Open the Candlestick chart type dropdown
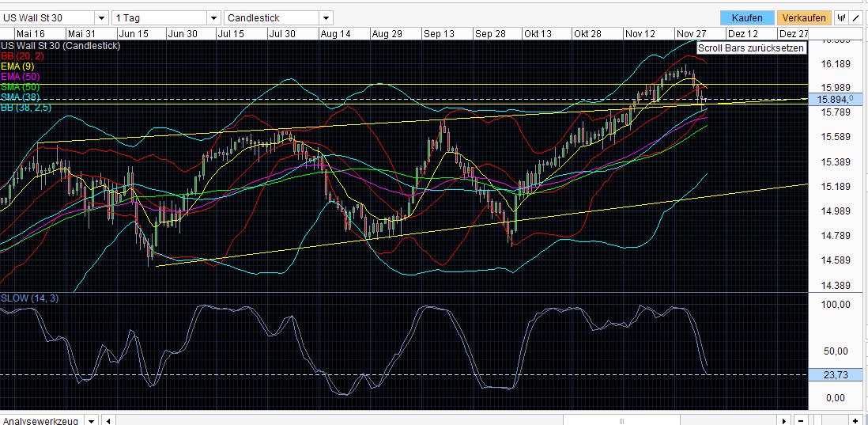Viewport: 868px width, 425px height. point(326,17)
